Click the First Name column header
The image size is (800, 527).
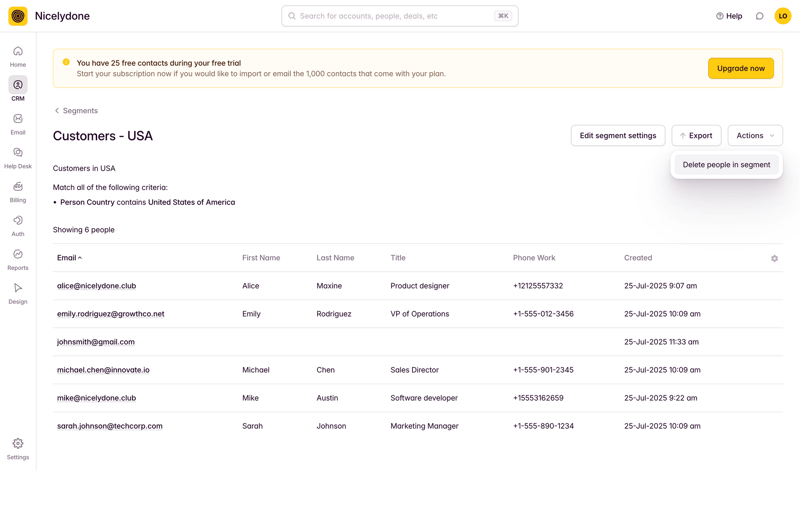pyautogui.click(x=261, y=258)
